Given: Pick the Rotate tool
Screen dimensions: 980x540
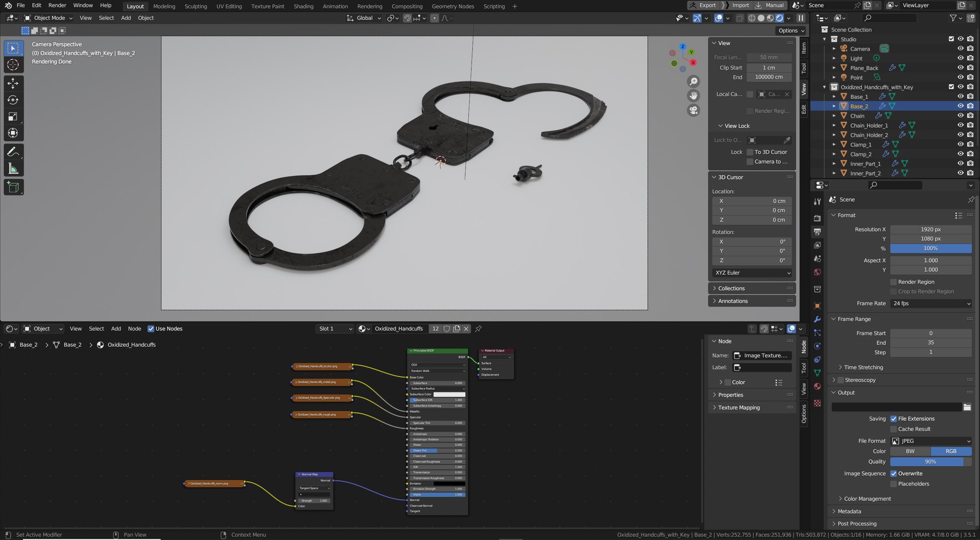Looking at the screenshot, I should click(13, 100).
